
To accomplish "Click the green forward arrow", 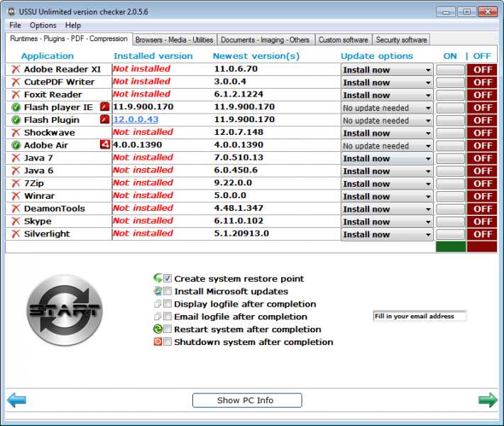I will point(488,400).
